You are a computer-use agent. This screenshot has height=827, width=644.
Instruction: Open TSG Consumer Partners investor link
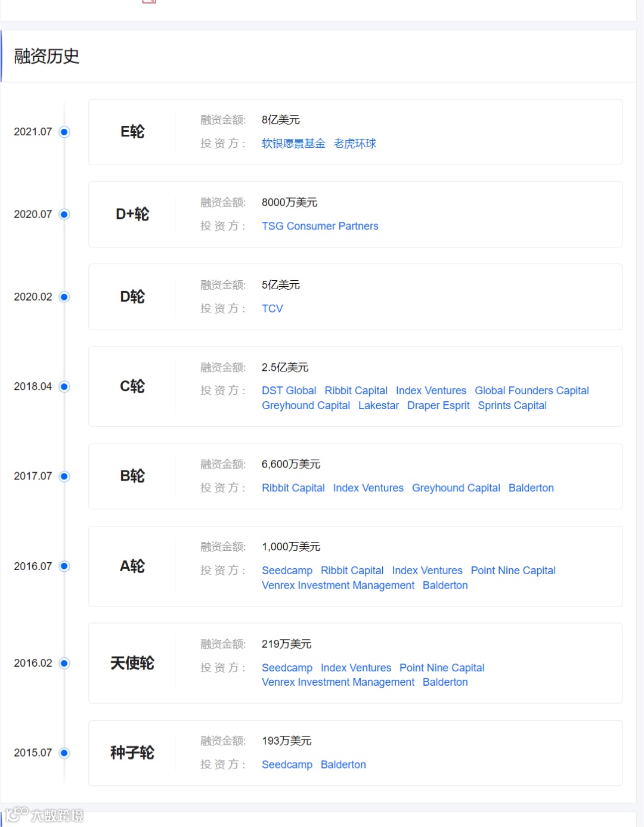[x=320, y=226]
